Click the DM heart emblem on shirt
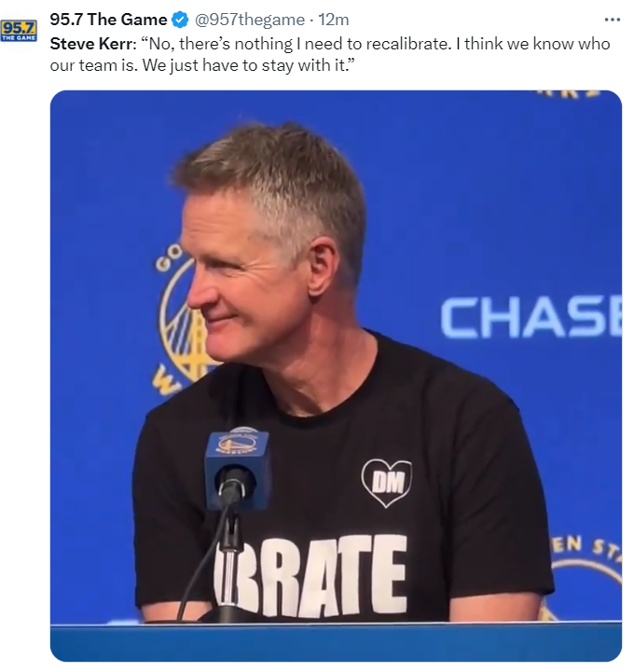Screen dimensions: 634x672 (387, 483)
